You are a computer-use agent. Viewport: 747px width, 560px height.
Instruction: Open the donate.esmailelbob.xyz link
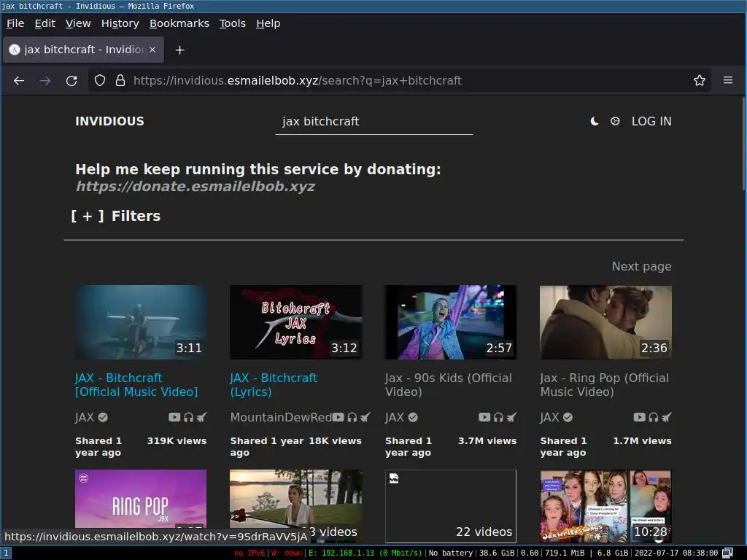(196, 186)
